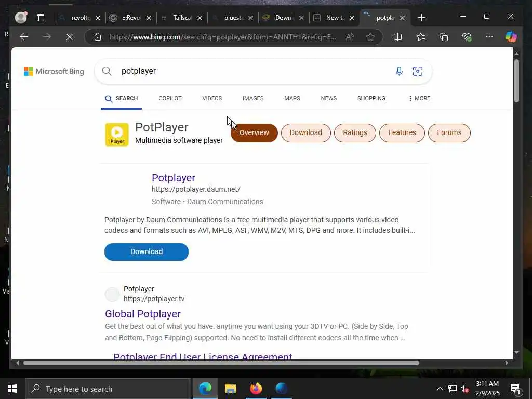This screenshot has height=399, width=532.
Task: Open the VIDEOS search category
Action: (x=212, y=98)
